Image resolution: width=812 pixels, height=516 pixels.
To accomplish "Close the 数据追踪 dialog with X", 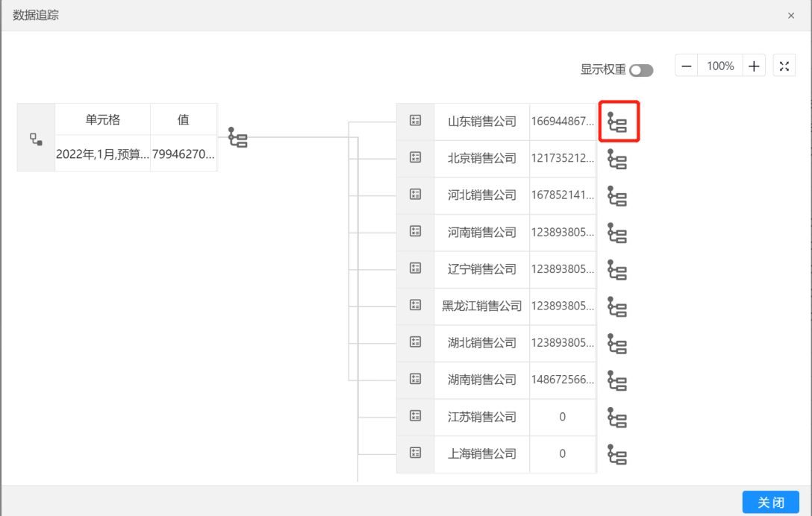I will click(x=791, y=16).
